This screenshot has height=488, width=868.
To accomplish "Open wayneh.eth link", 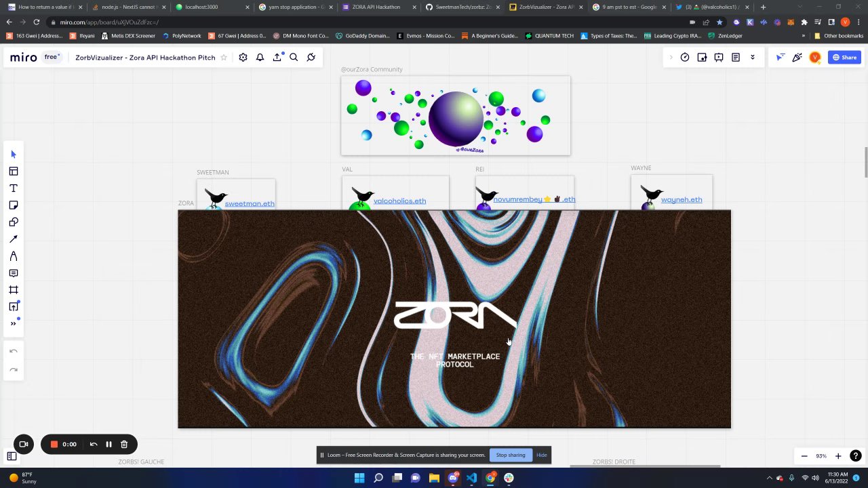I will 682,199.
